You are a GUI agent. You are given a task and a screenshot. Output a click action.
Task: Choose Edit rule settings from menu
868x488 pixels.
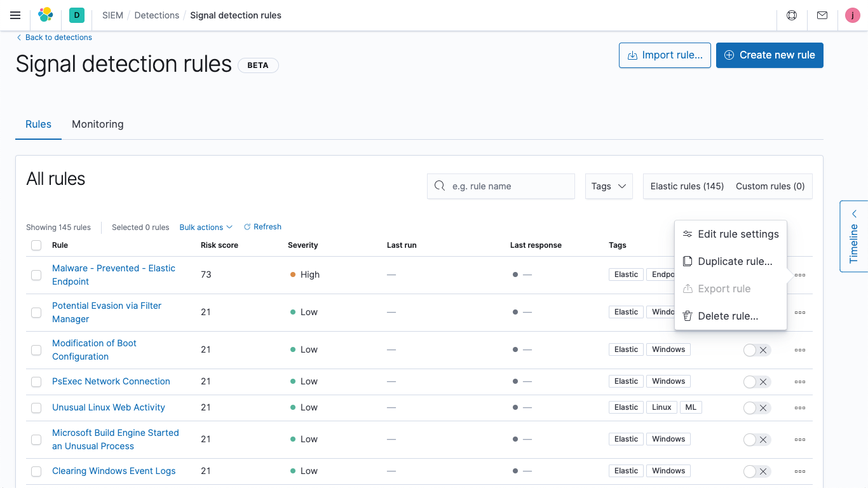pyautogui.click(x=731, y=234)
